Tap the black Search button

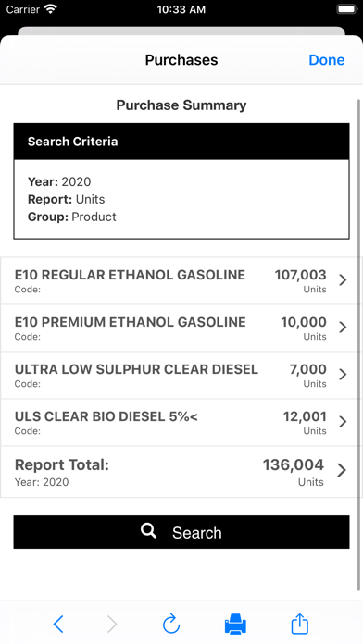[181, 532]
